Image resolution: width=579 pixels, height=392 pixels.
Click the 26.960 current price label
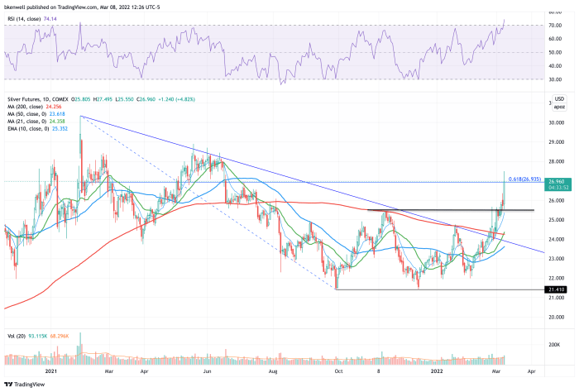coord(556,180)
